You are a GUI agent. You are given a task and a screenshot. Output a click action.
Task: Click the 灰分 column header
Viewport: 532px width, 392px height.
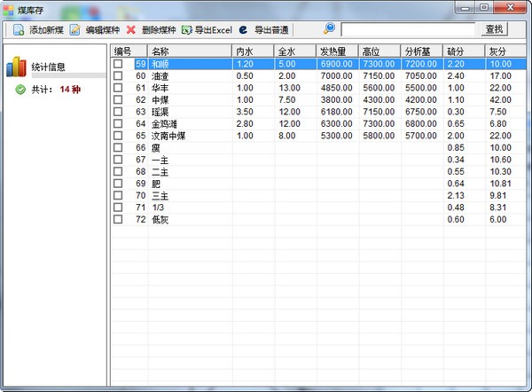click(505, 51)
